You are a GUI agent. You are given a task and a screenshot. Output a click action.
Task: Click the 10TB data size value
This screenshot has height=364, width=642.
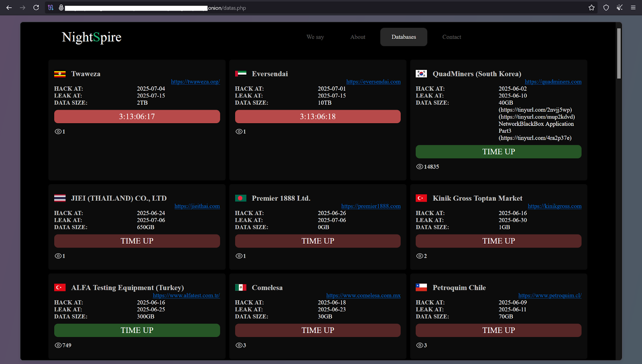tap(325, 103)
